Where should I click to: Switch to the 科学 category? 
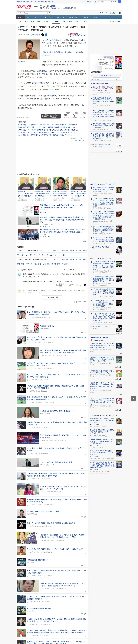click(71, 21)
